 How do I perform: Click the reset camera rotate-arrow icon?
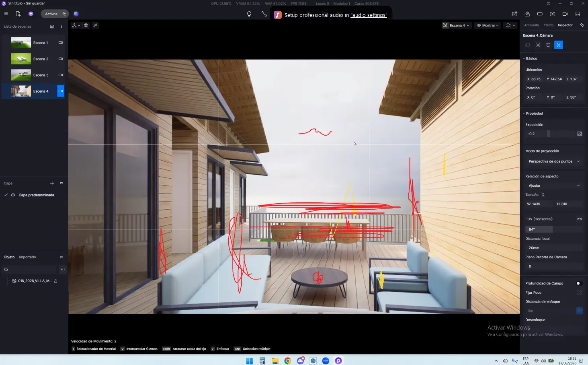[548, 45]
